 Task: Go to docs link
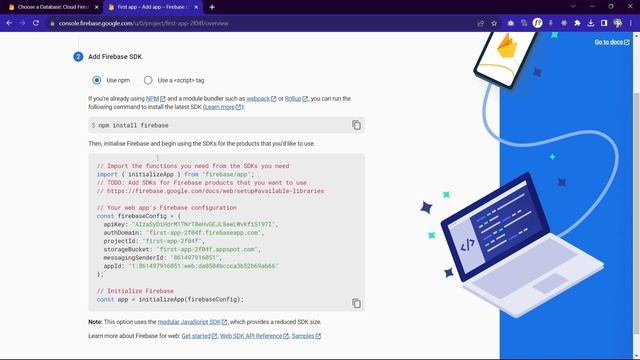[x=612, y=42]
